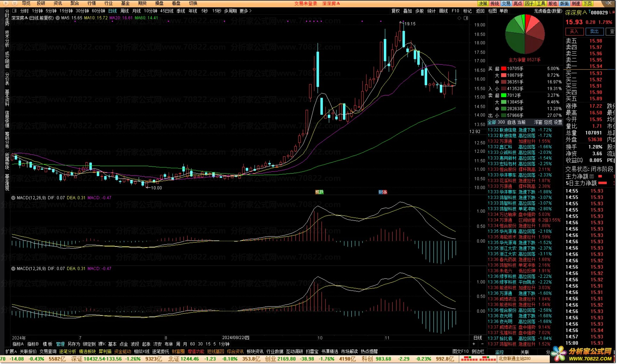617x364 pixels.
Task: Toggle the second MACD indicator circle icon
Action: tap(13, 269)
